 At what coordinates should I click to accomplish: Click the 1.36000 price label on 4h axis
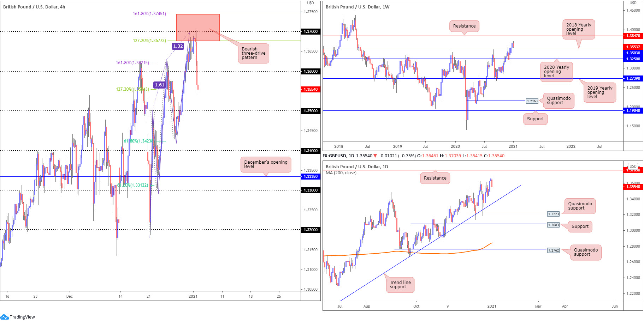[311, 71]
